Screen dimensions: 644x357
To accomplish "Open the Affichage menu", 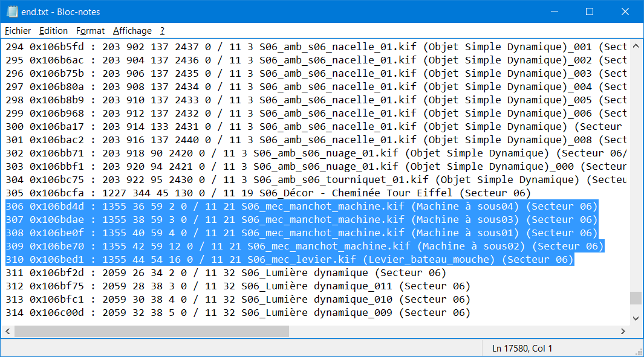I will [132, 31].
